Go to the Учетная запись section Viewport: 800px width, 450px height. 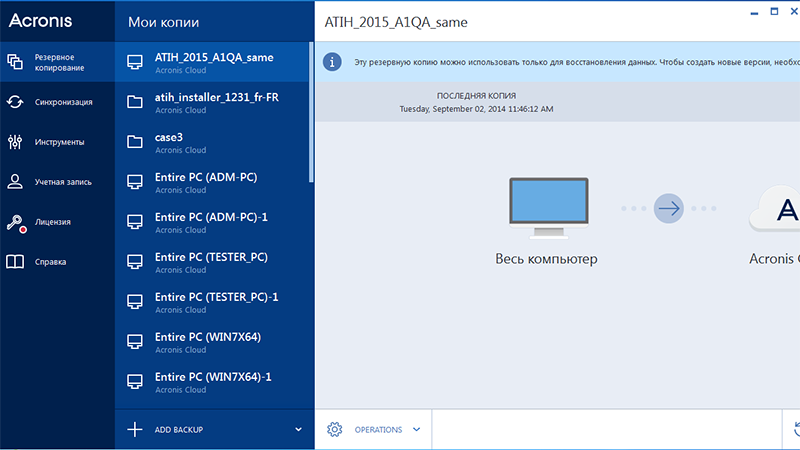click(x=57, y=182)
